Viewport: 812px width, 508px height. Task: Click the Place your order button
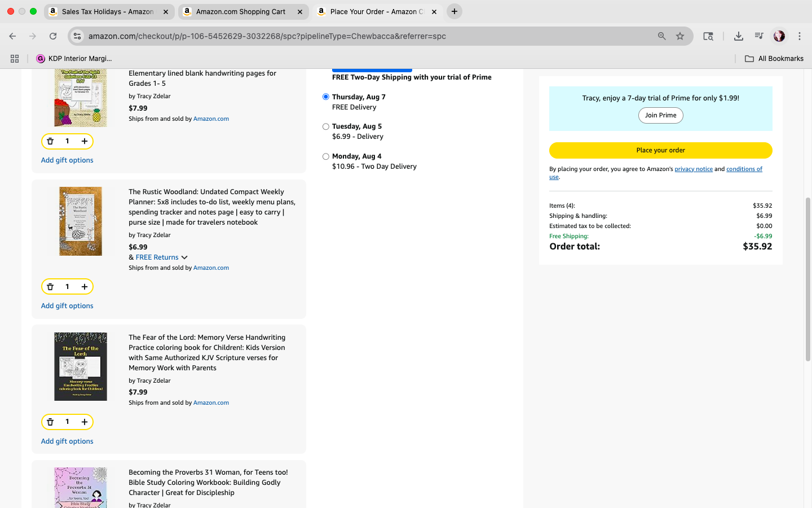pos(661,150)
